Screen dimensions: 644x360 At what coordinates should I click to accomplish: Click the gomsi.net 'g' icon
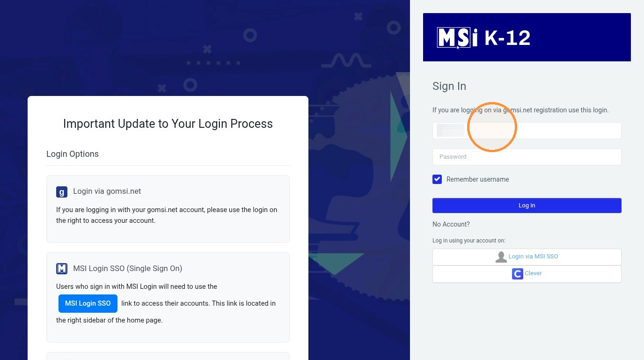62,192
